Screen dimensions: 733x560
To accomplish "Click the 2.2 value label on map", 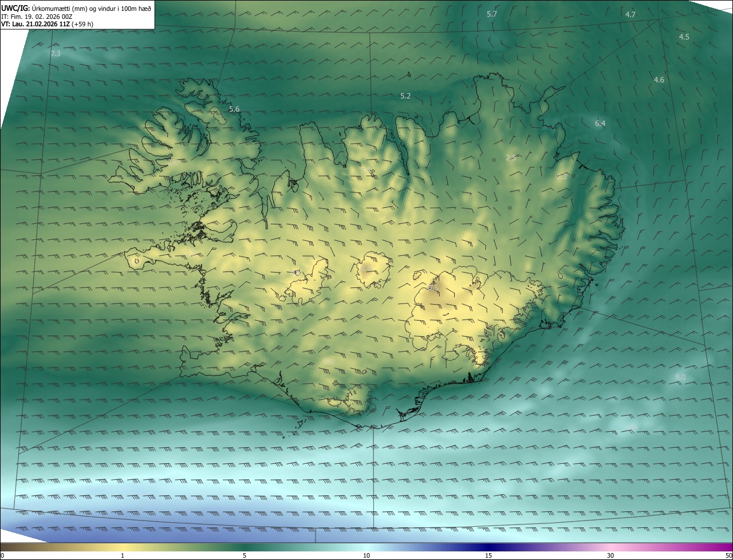I will (x=562, y=177).
